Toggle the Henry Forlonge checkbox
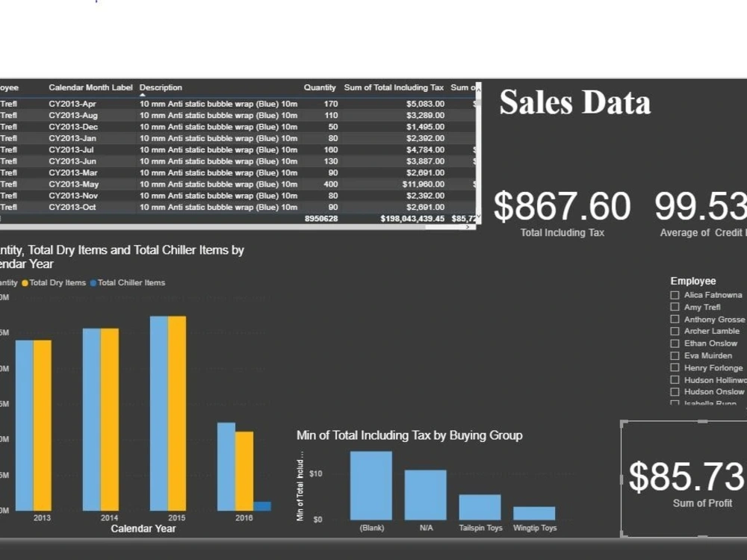This screenshot has height=560, width=747. click(675, 367)
